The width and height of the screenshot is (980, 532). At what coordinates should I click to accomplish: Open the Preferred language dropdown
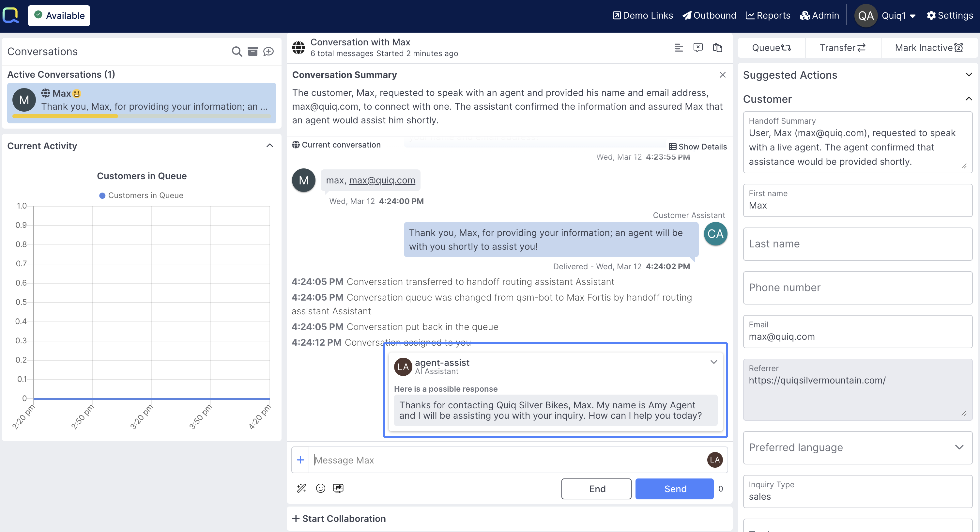click(857, 447)
